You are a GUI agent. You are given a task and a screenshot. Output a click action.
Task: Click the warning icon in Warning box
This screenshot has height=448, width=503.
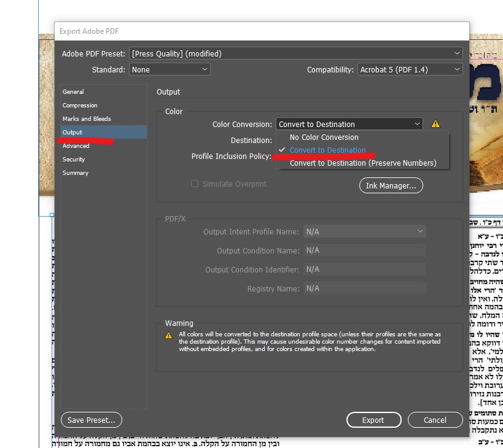point(168,335)
